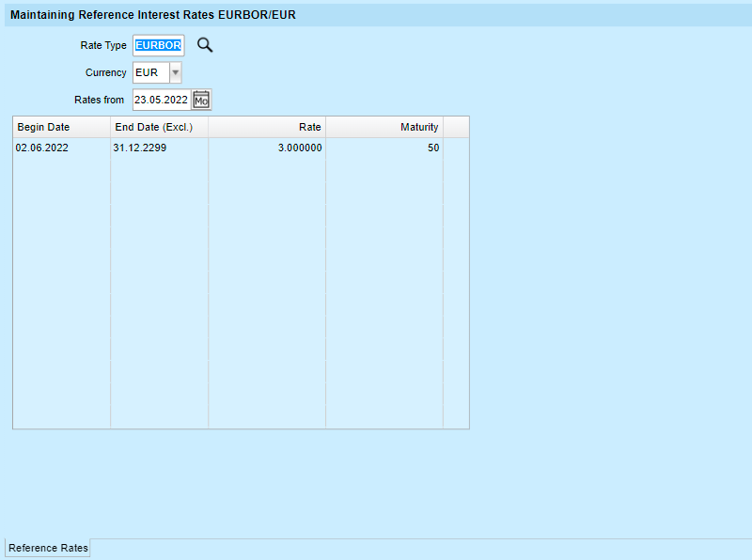The image size is (752, 560).
Task: Click the Rate column header
Action: [267, 127]
